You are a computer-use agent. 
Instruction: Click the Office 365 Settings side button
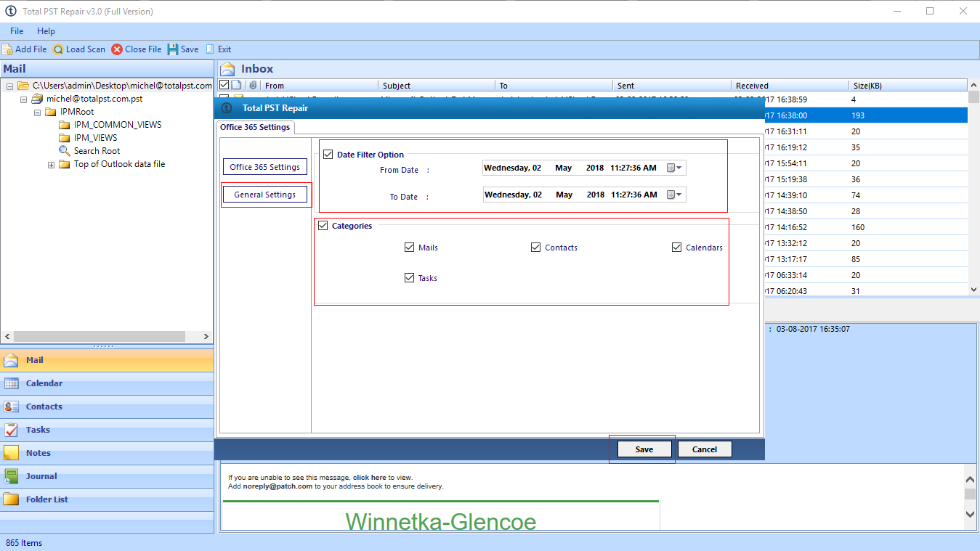pos(265,167)
